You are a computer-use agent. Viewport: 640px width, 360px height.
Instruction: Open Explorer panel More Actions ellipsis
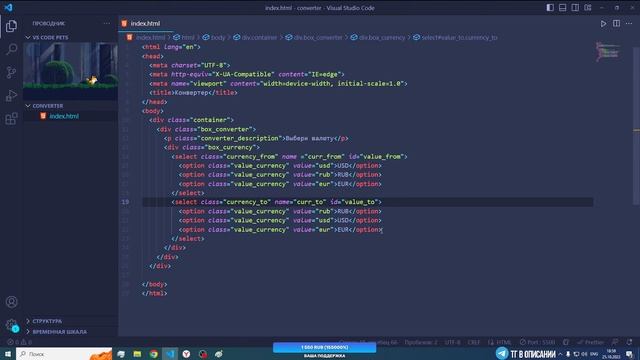tap(107, 23)
